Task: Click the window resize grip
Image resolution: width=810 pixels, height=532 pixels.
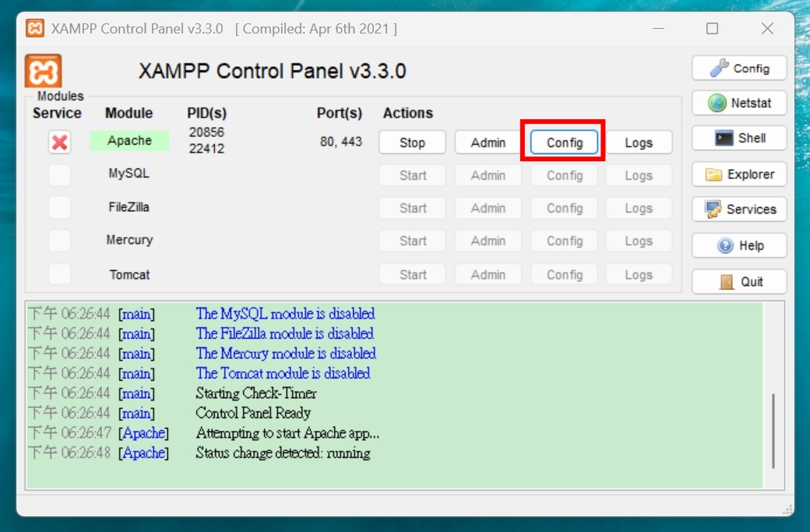Action: click(x=787, y=510)
